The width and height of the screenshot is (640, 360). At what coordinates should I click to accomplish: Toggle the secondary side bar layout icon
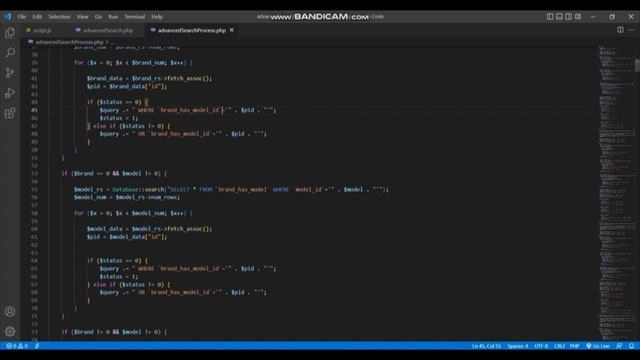569,17
